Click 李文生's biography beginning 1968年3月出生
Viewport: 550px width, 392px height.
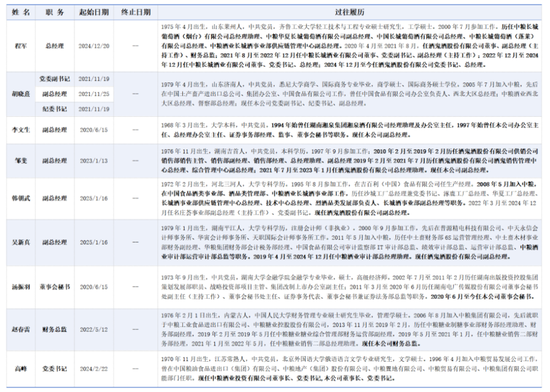pyautogui.click(x=349, y=130)
